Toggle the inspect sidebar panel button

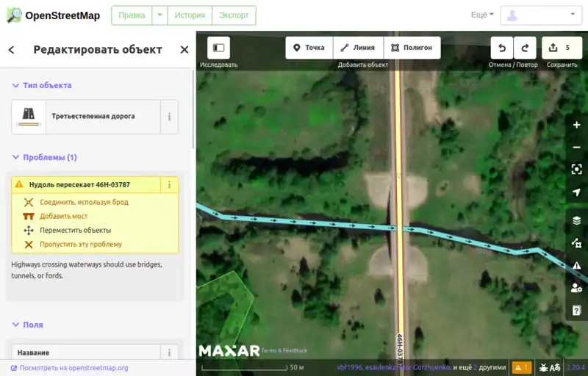point(218,48)
